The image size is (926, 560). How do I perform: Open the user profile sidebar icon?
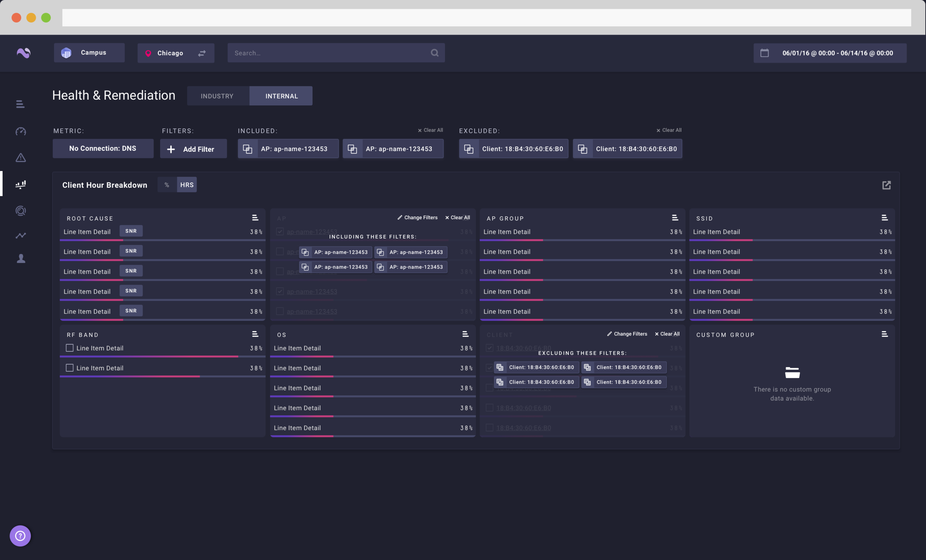[21, 259]
